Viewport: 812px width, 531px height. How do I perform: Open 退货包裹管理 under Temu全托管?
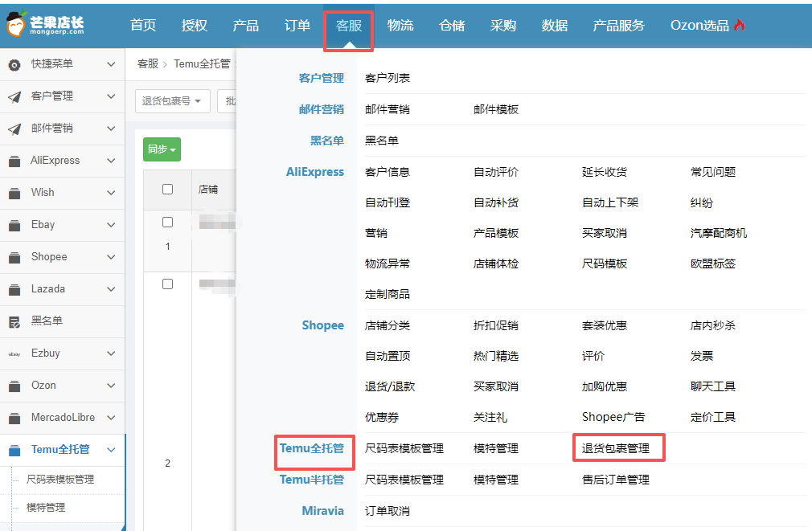pyautogui.click(x=615, y=448)
